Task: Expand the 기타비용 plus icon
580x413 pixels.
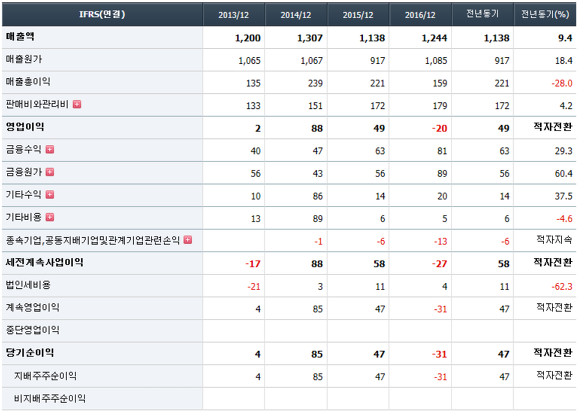Action: [50, 217]
